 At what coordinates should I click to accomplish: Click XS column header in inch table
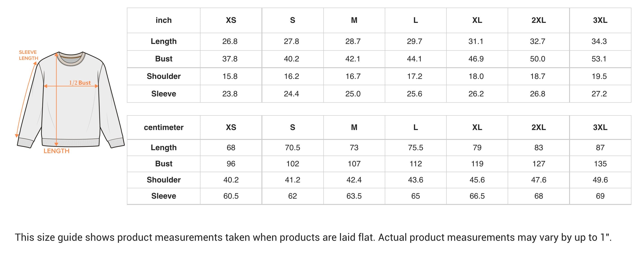231,20
